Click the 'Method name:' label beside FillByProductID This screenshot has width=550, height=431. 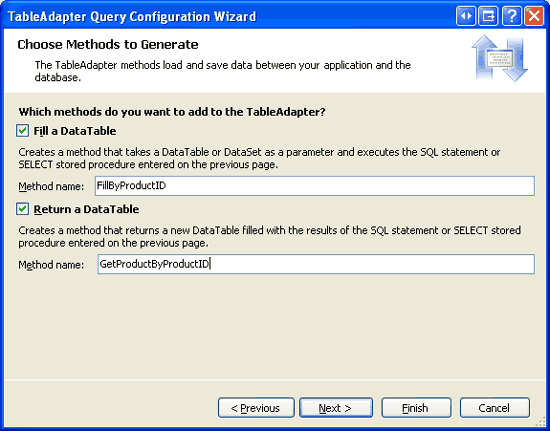pyautogui.click(x=51, y=186)
